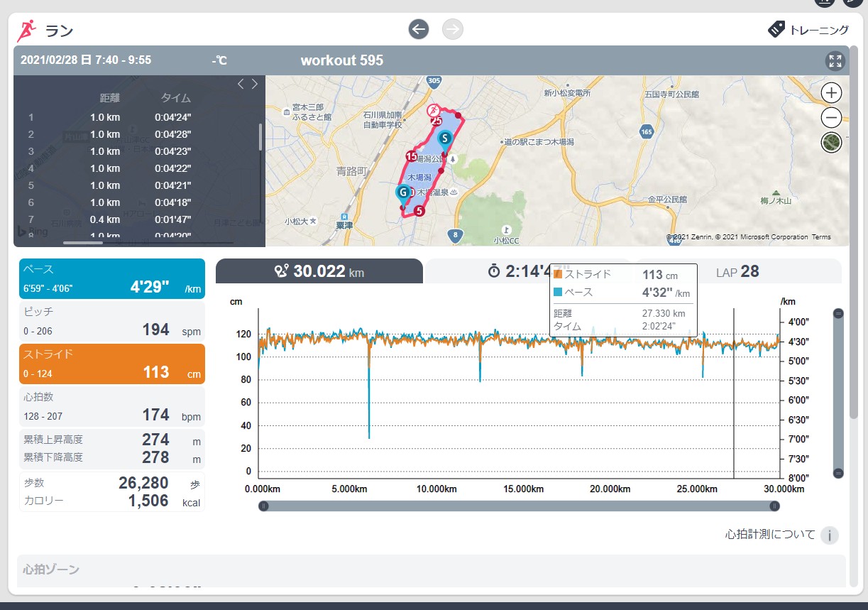Open the Terms link on the map
The width and height of the screenshot is (868, 610).
[x=821, y=237]
